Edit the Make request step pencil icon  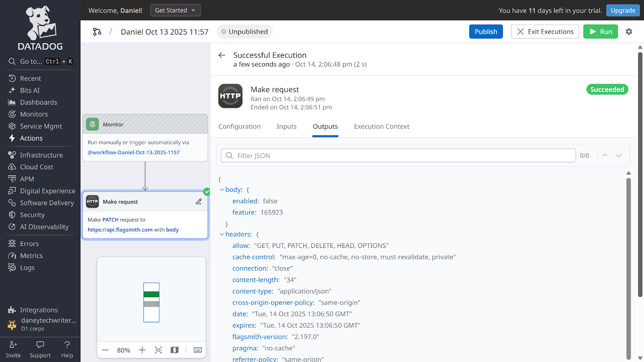click(x=199, y=202)
